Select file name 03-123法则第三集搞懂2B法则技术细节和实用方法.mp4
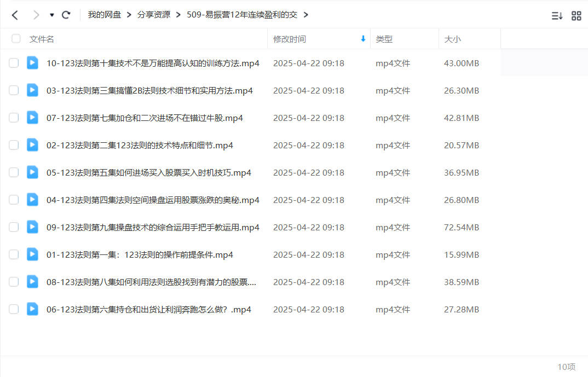588x377 pixels. (149, 91)
